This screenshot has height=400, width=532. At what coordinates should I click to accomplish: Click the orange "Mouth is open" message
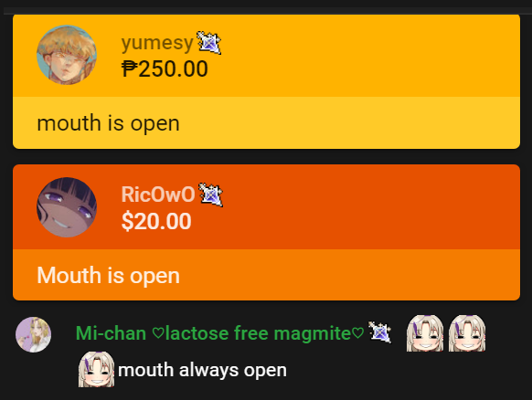108,275
